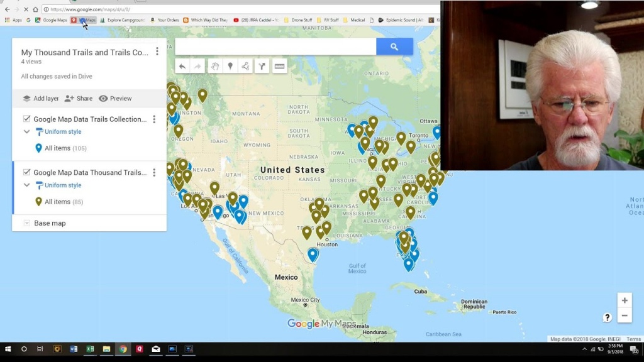Click the map help question mark
Viewport: 644px width, 362px height.
click(607, 317)
